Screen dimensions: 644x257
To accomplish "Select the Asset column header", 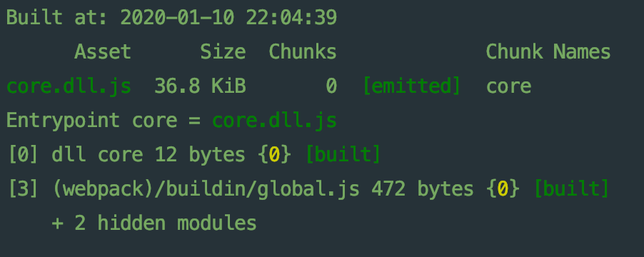I will [103, 52].
